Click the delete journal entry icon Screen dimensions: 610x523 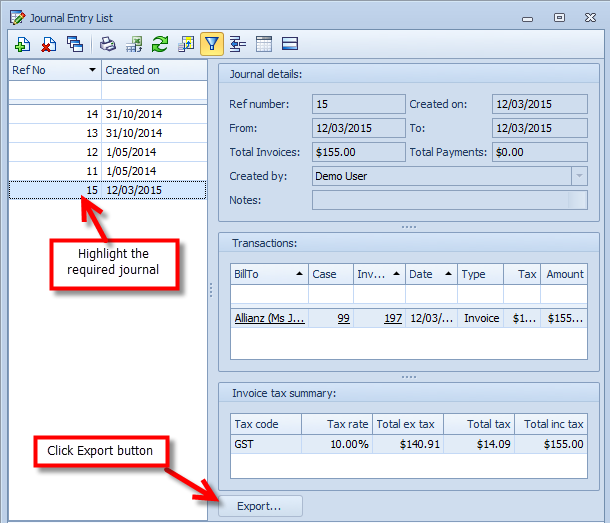[48, 44]
